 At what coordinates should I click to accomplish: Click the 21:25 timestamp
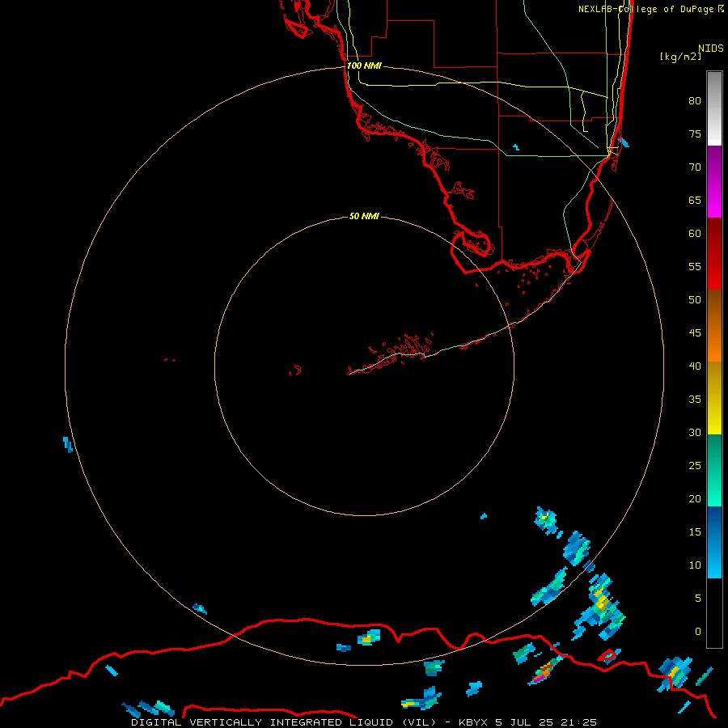[x=578, y=722]
